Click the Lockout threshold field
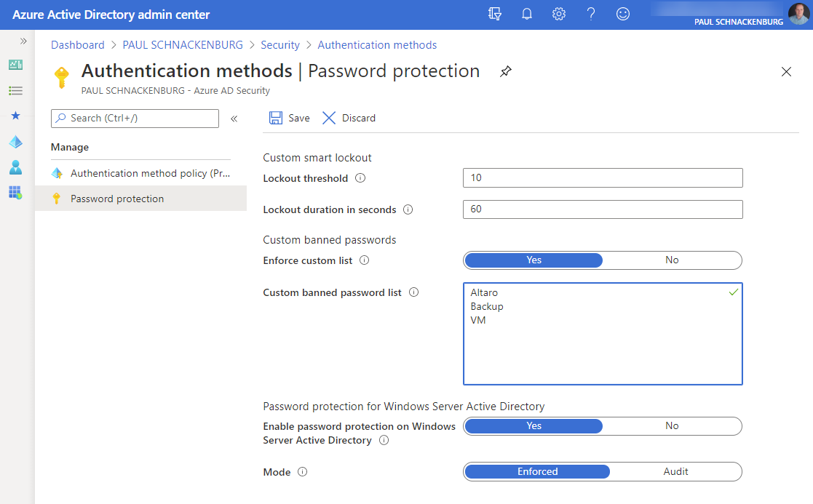 pyautogui.click(x=603, y=177)
